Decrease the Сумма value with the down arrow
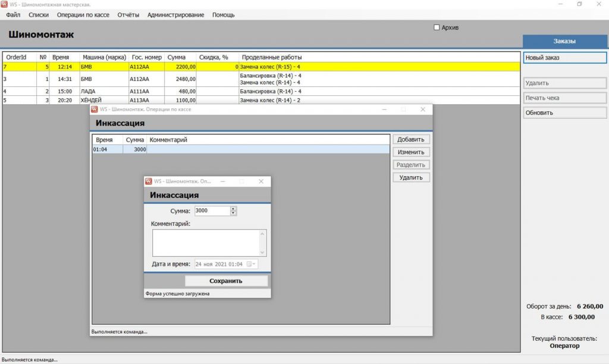This screenshot has height=364, width=609. click(233, 214)
